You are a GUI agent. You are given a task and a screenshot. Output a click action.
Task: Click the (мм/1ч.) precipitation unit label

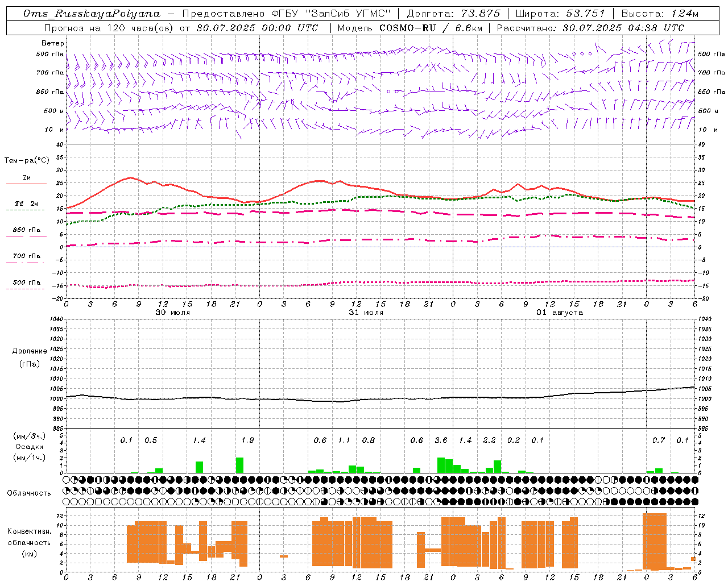coord(30,458)
